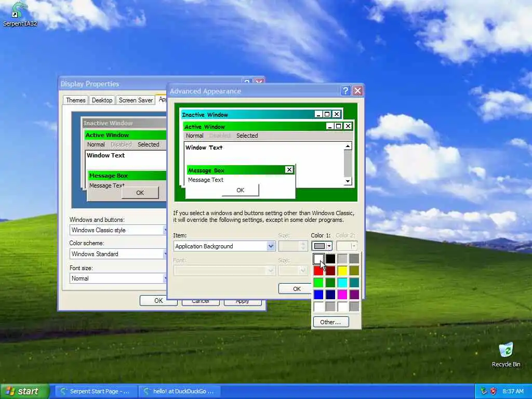Viewport: 532px width, 399px height.
Task: Pick the bright blue color swatch
Action: pyautogui.click(x=318, y=295)
